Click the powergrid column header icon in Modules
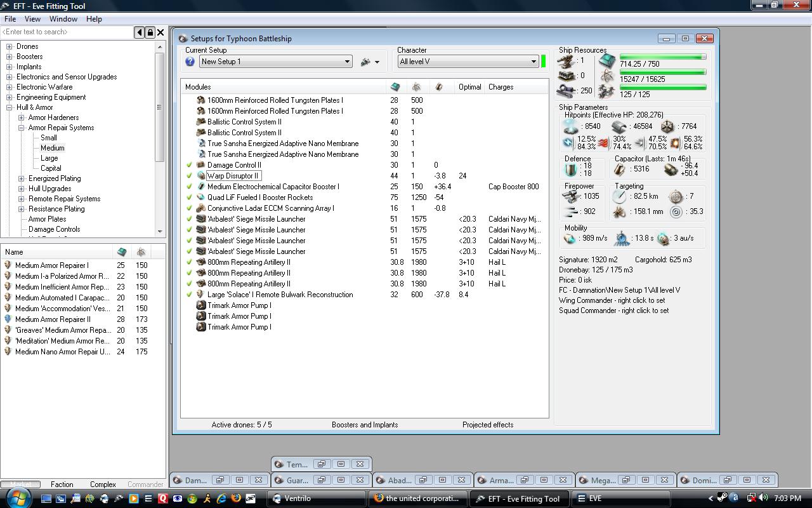The image size is (812, 508). (417, 87)
